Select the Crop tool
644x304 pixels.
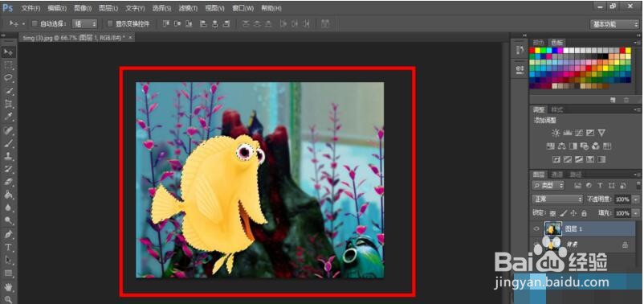tap(8, 104)
